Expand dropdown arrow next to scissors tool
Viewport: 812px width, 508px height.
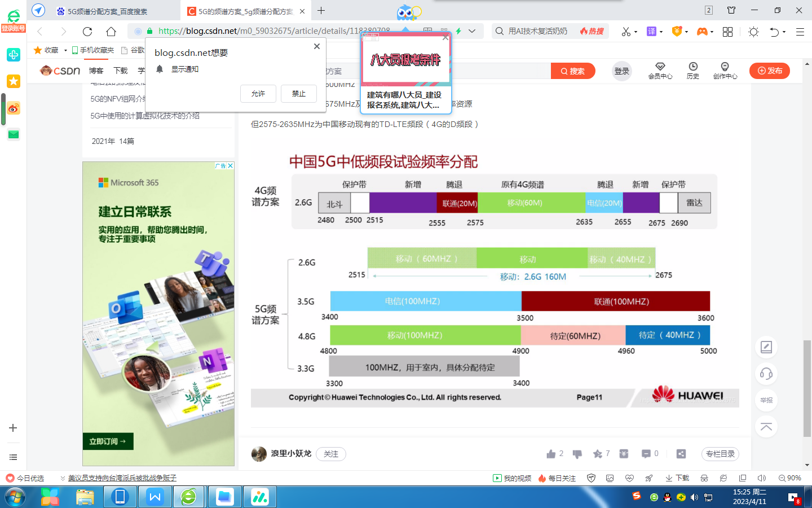coord(636,32)
